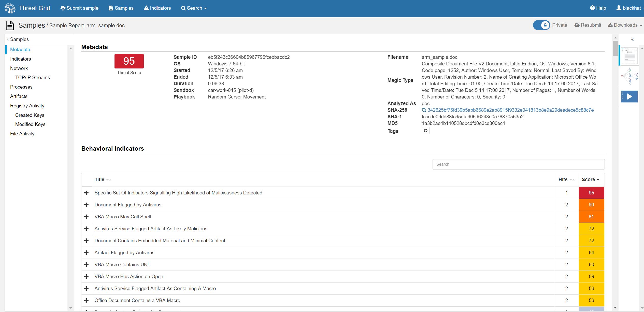644x312 pixels.
Task: Click the SHA-256 search magnifier icon
Action: (x=424, y=110)
